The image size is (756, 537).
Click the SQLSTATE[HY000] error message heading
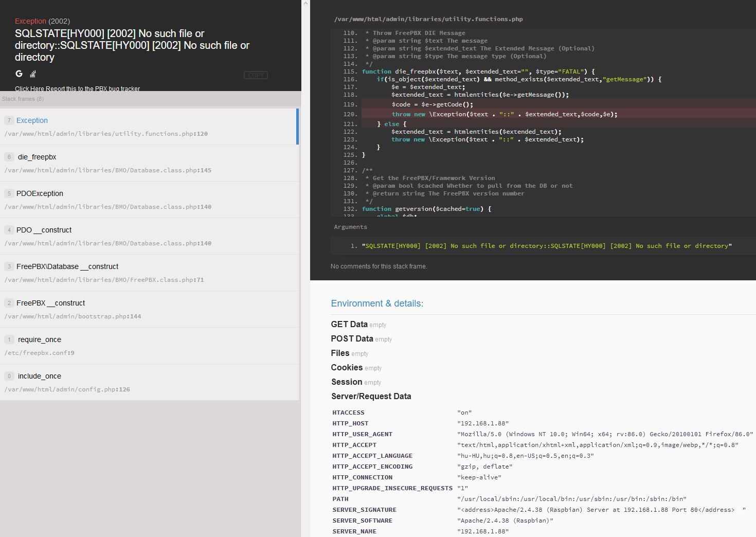[x=132, y=45]
